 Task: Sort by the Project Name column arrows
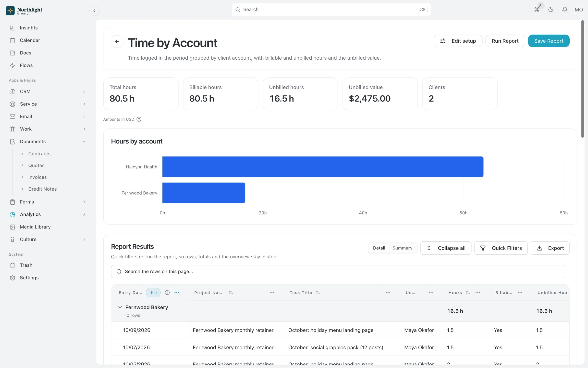(x=231, y=292)
